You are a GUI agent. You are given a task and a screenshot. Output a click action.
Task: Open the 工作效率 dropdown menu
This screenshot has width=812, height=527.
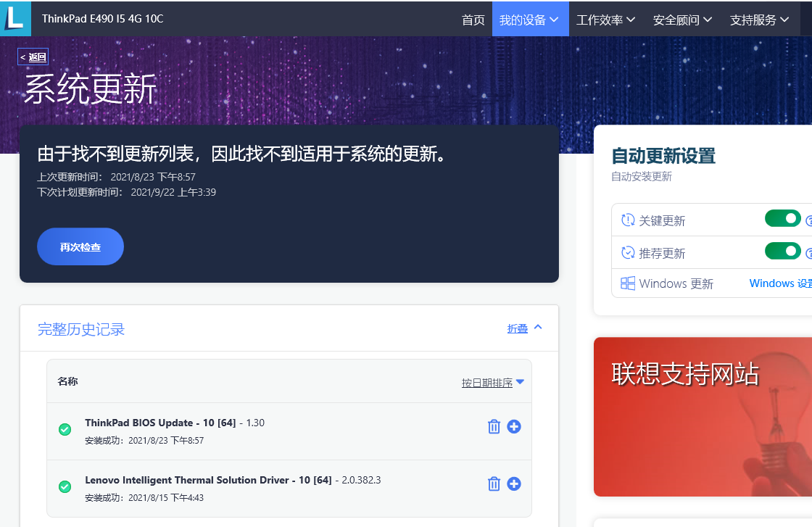[606, 20]
